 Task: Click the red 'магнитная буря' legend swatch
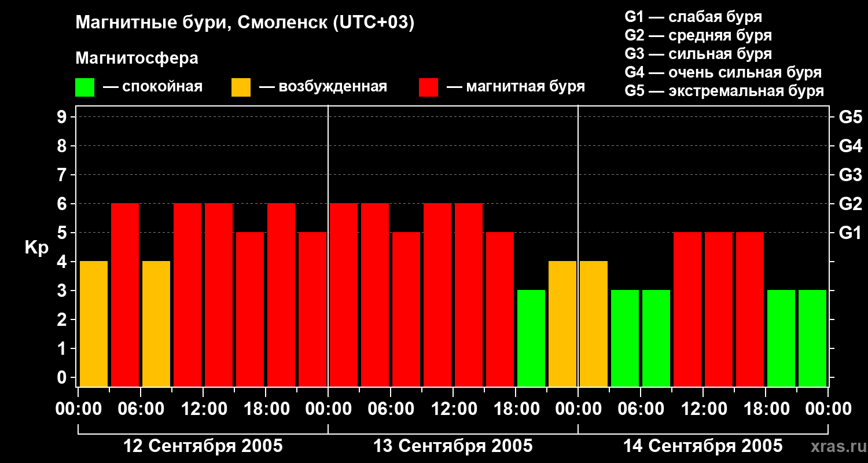point(428,87)
